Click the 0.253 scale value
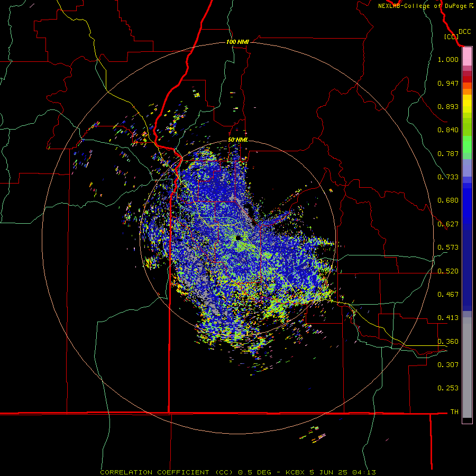Viewport: 476px width, 476px height. pyautogui.click(x=448, y=388)
